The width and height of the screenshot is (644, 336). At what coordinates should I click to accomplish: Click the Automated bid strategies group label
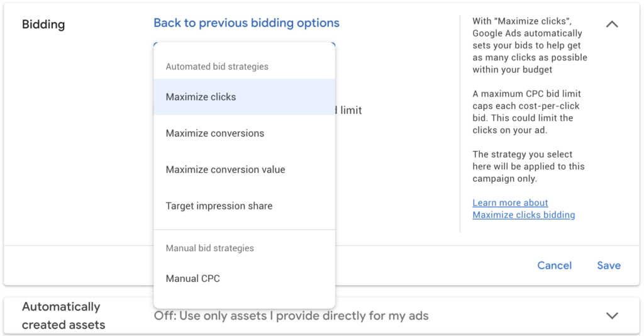coord(216,67)
